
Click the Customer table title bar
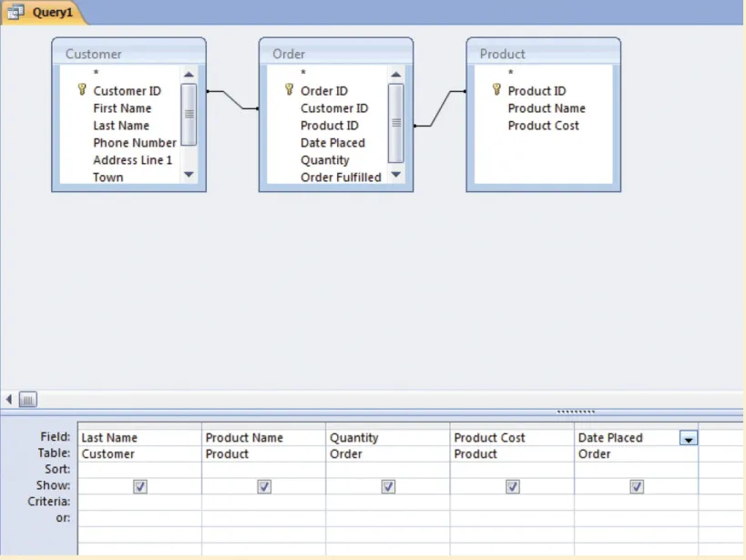(x=129, y=53)
